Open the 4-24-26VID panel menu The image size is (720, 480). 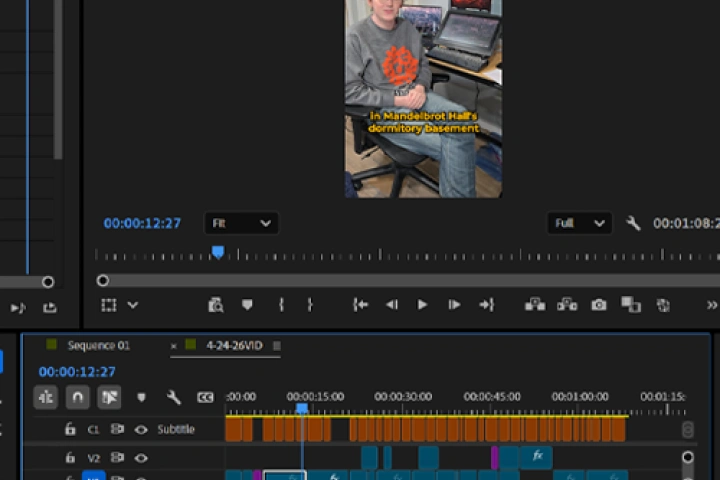tap(276, 345)
